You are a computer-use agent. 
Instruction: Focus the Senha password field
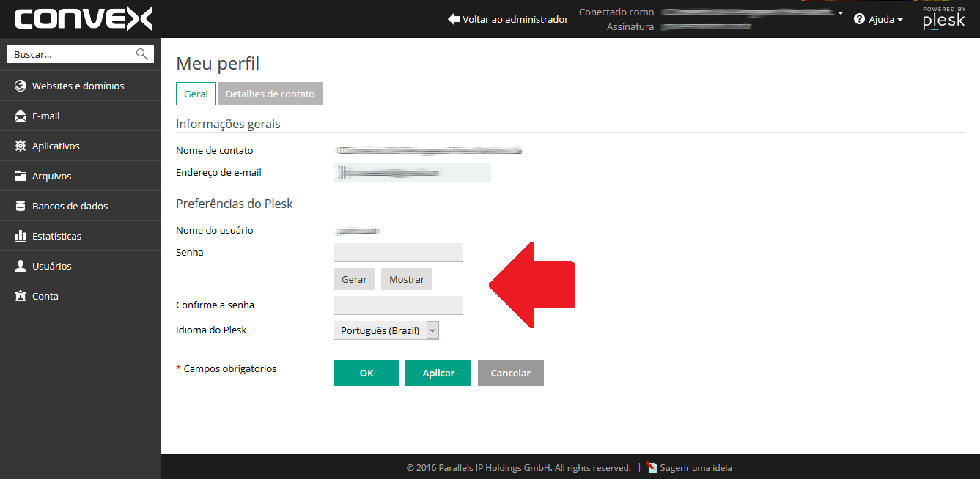pyautogui.click(x=398, y=253)
